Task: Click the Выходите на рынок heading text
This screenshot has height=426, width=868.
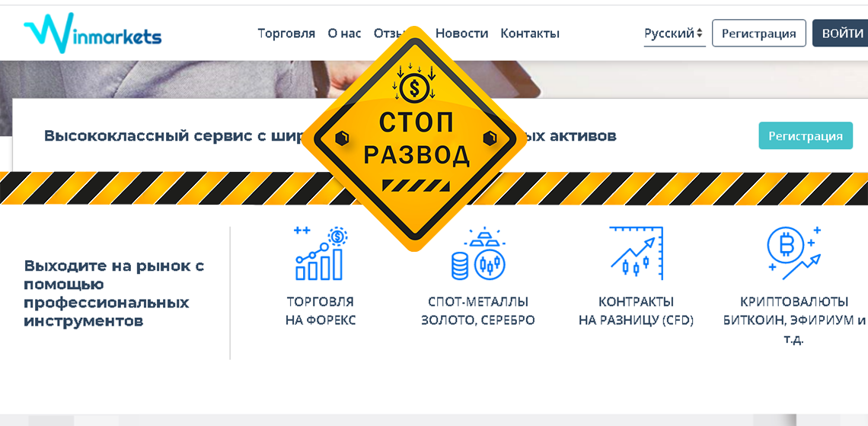Action: tap(114, 293)
